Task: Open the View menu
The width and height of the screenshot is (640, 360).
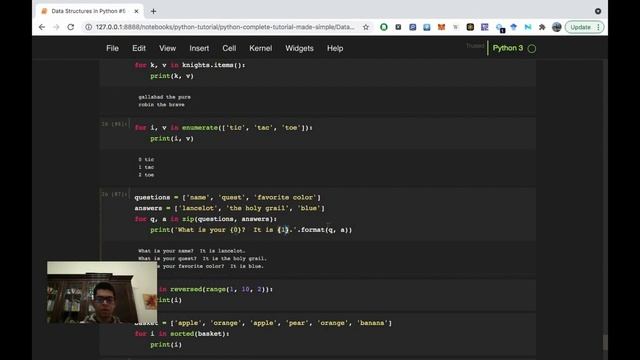Action: click(167, 48)
